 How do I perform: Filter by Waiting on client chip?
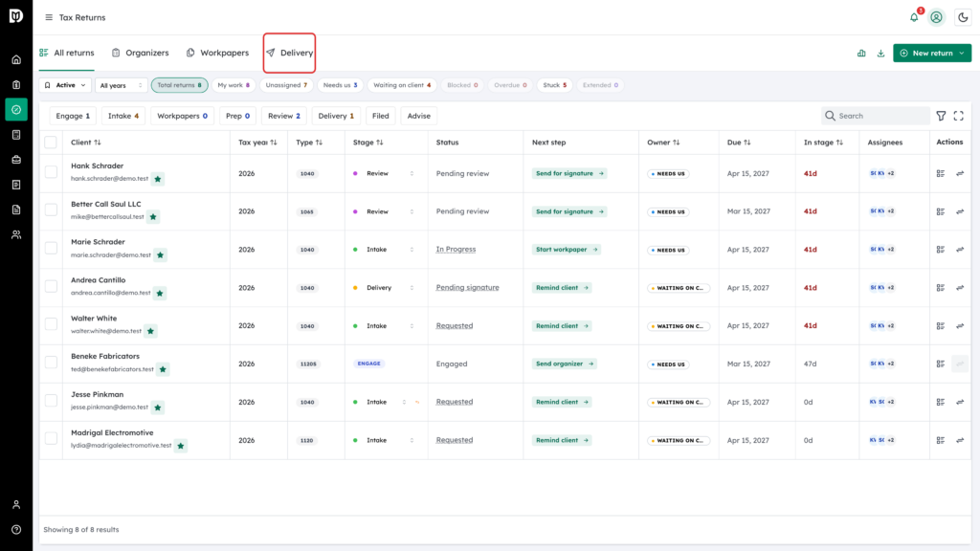402,85
